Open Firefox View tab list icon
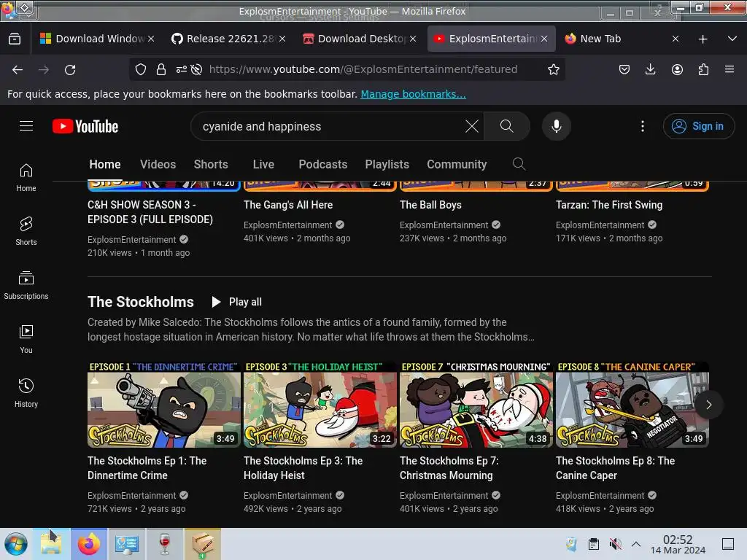Screen dimensions: 747x560 tap(15, 39)
